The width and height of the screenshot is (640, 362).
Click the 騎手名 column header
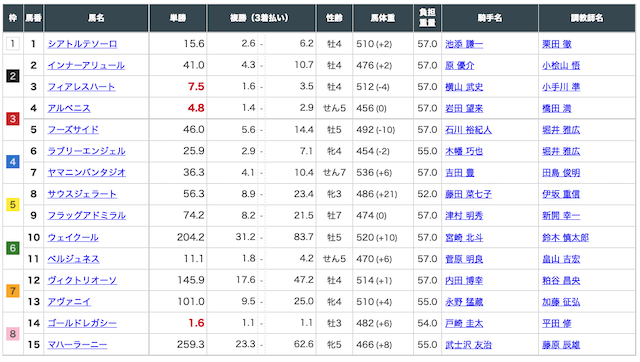[490, 18]
